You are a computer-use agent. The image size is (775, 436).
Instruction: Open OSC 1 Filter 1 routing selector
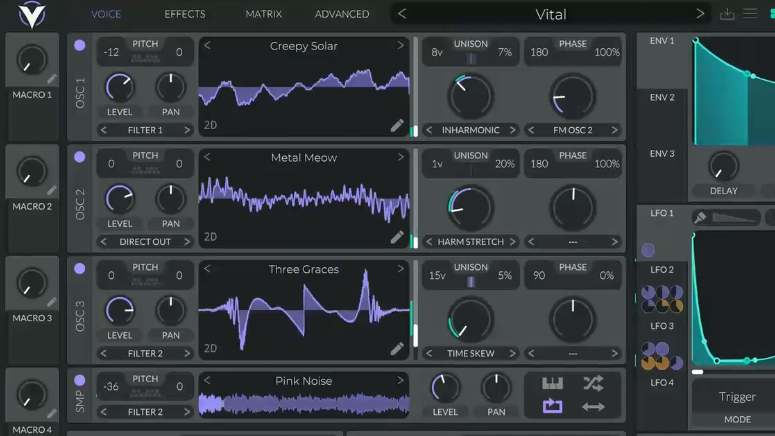click(x=145, y=130)
